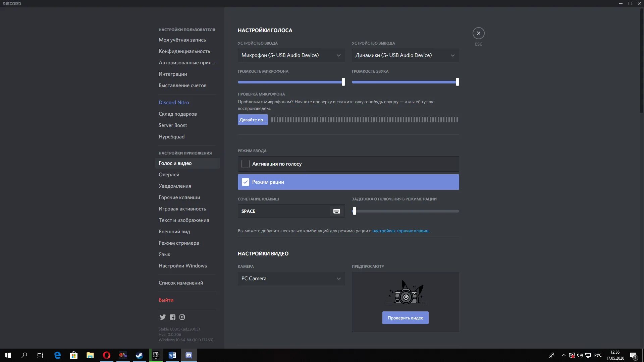Go to Авторизованные приложения section

pos(187,63)
